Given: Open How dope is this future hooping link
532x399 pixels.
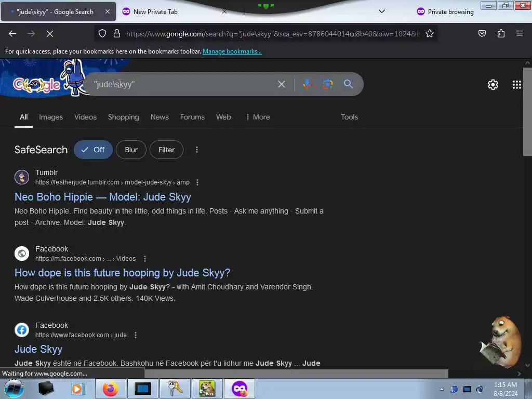Looking at the screenshot, I should [123, 273].
